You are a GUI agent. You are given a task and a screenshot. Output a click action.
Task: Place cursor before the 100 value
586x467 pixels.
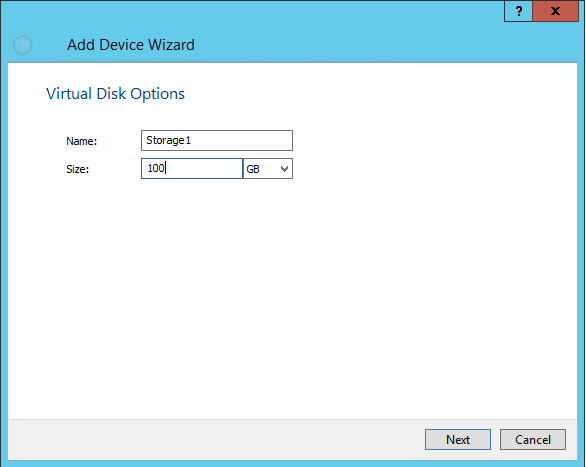click(x=148, y=168)
